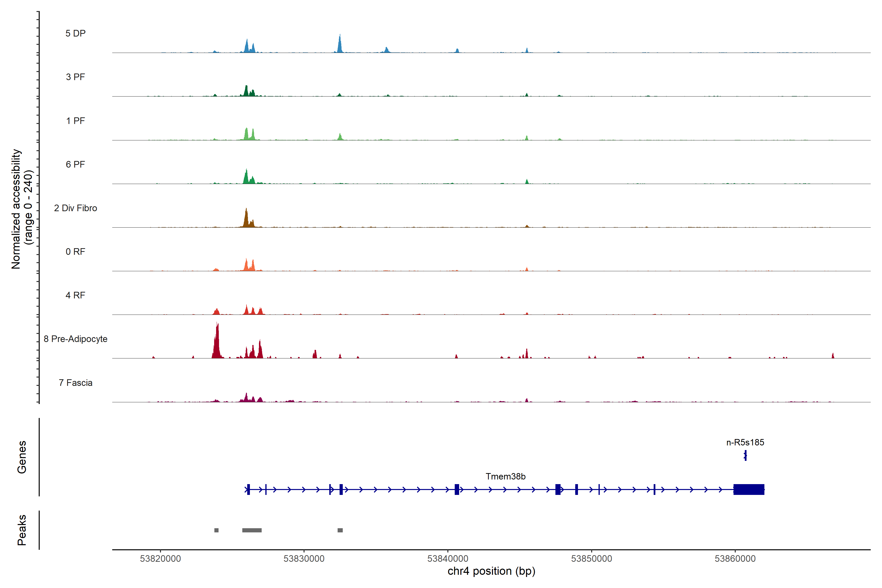Click the 53820000 axis tick label
The image size is (882, 588).
(160, 558)
